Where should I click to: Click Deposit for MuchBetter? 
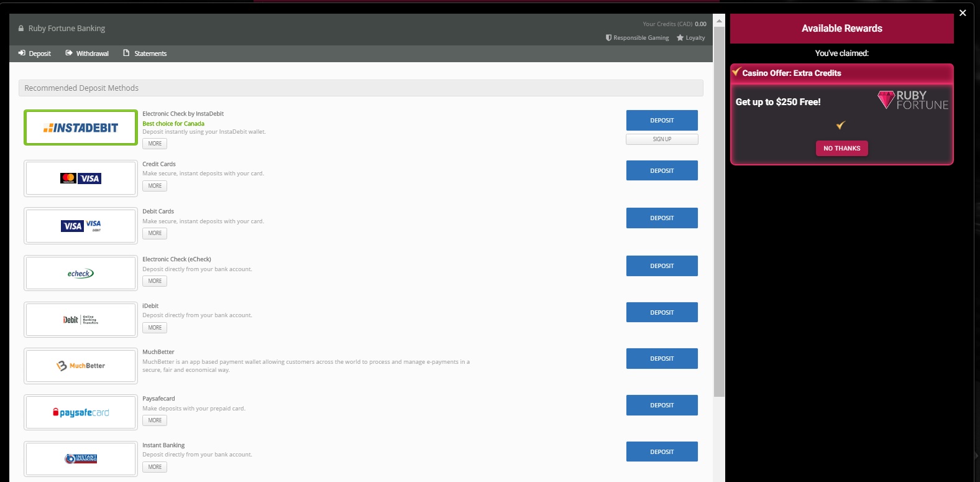tap(662, 358)
